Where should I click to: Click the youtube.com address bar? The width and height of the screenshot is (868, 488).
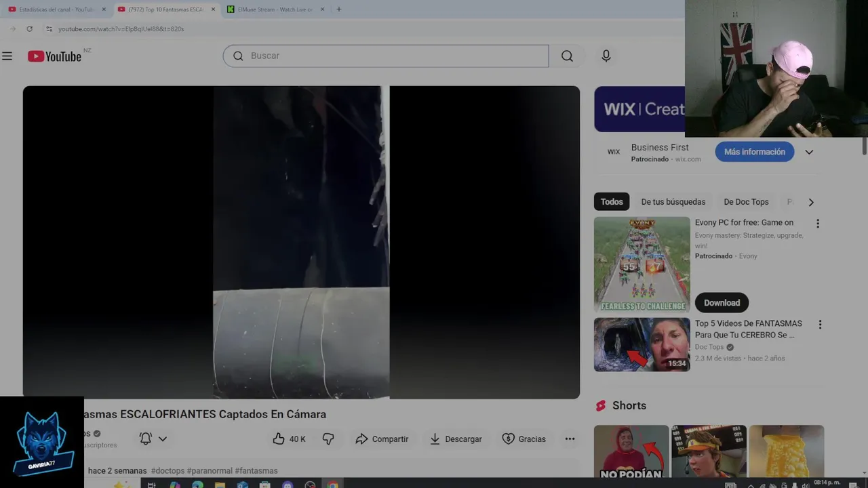tap(121, 29)
